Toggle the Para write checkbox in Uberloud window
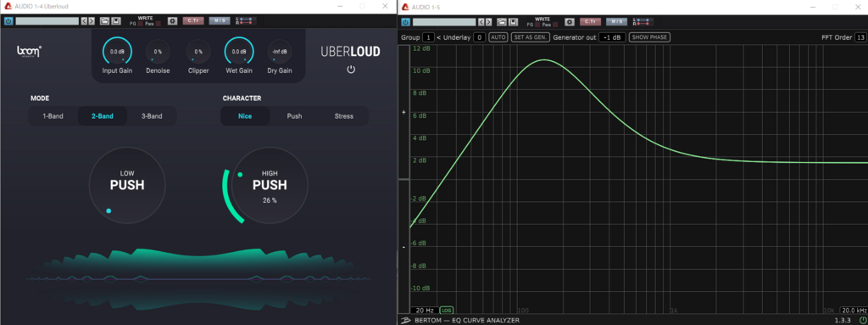The image size is (868, 325). (159, 24)
